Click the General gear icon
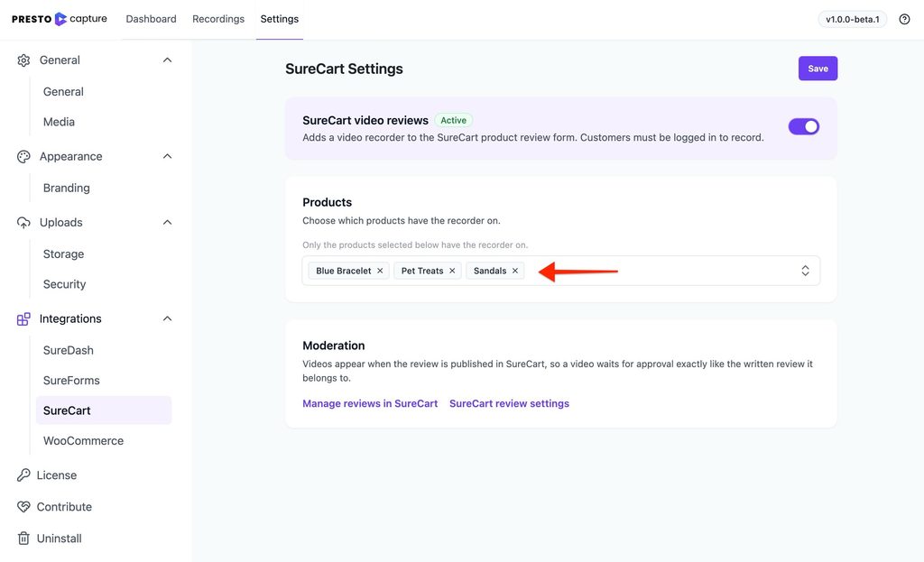 (23, 60)
